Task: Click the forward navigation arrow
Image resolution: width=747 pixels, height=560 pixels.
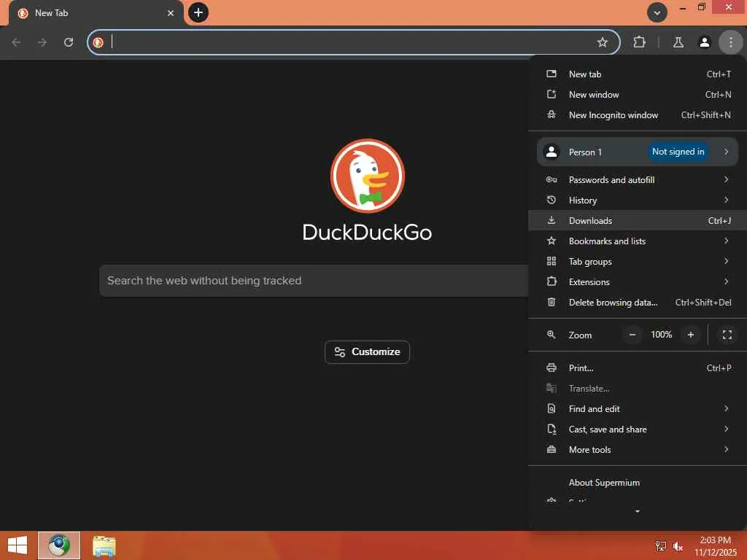Action: point(42,42)
